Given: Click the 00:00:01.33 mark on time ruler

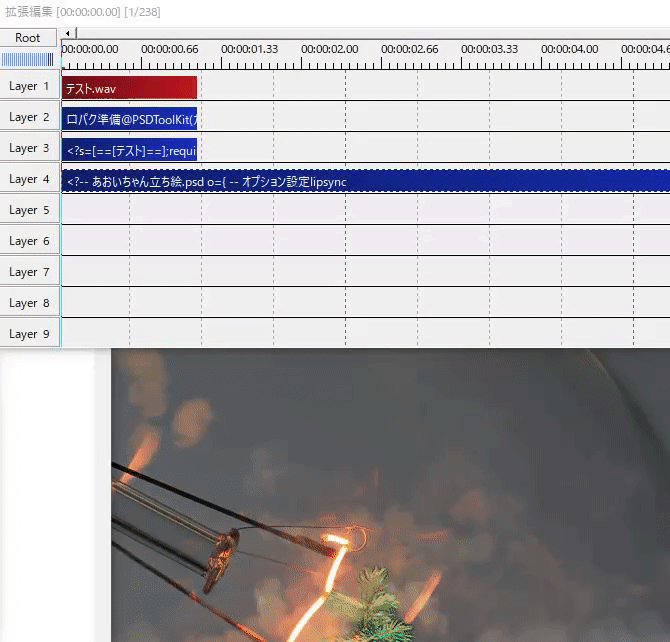Looking at the screenshot, I should click(250, 49).
